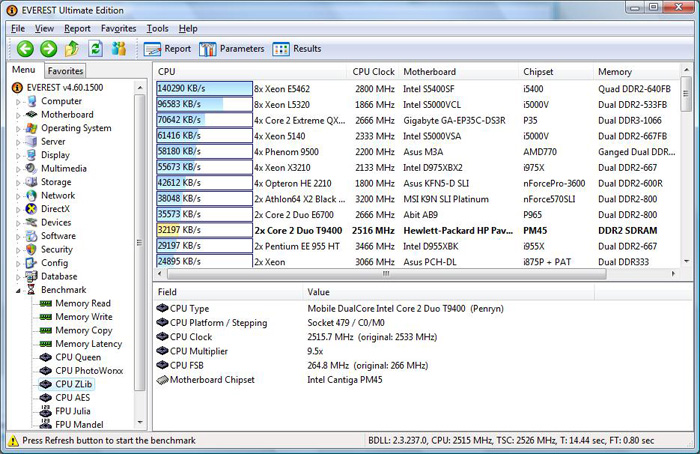Expand the Network tree node
Screen dimensions: 700x454
tap(18, 196)
